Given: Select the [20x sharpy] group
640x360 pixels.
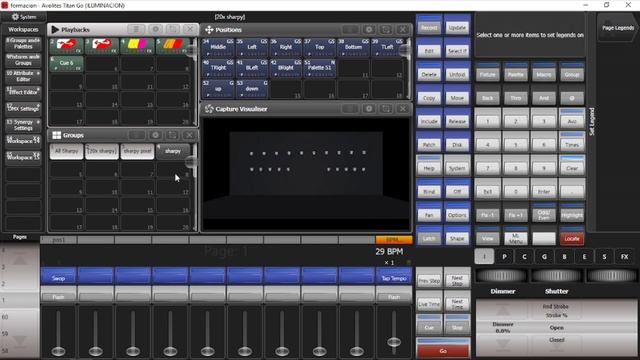Looking at the screenshot, I should pos(102,151).
